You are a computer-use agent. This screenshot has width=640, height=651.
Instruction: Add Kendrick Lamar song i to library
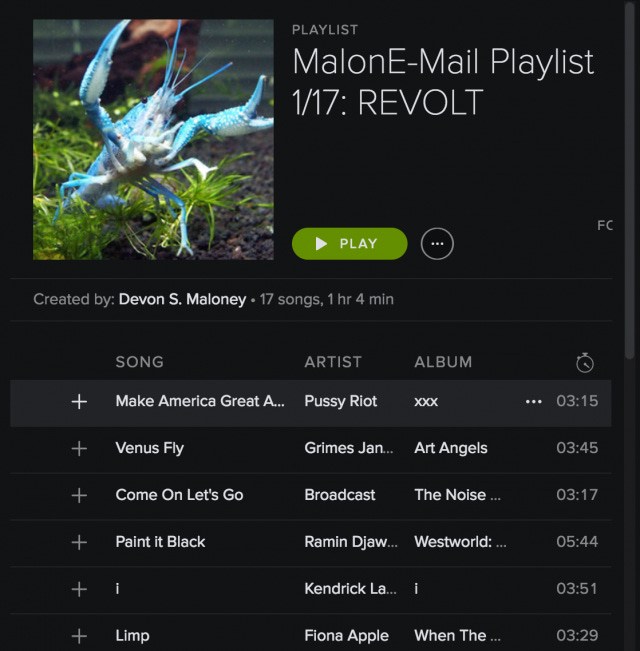[79, 589]
